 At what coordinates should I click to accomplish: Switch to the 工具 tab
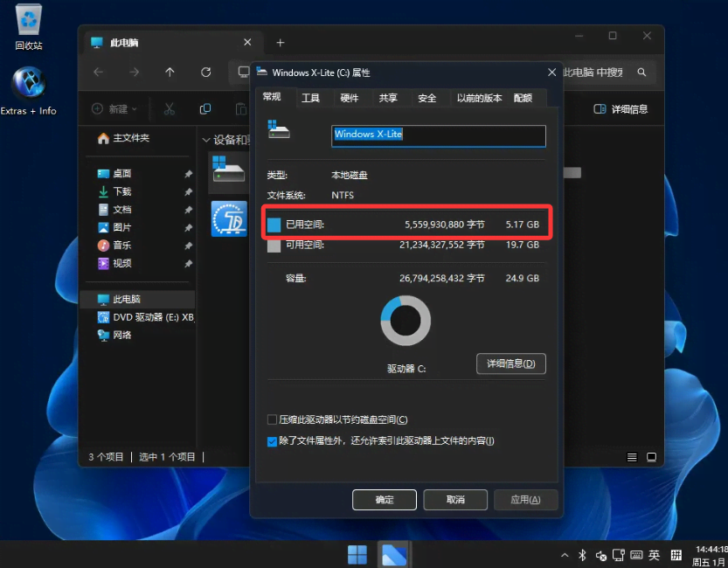pyautogui.click(x=310, y=98)
